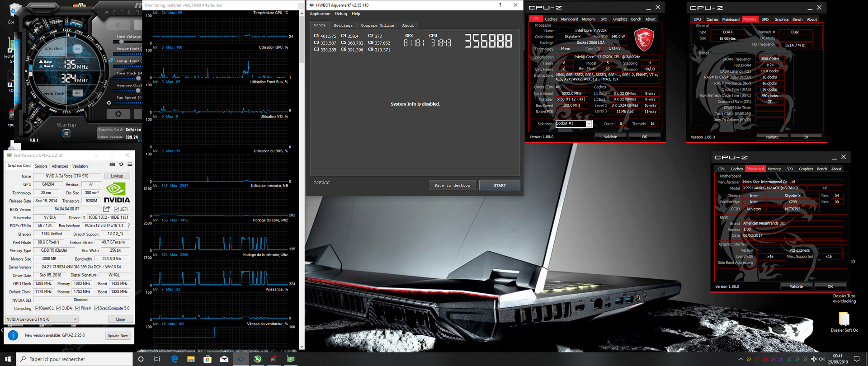This screenshot has width=868, height=366.
Task: Open the Mail app on the taskbar
Action: tap(224, 359)
